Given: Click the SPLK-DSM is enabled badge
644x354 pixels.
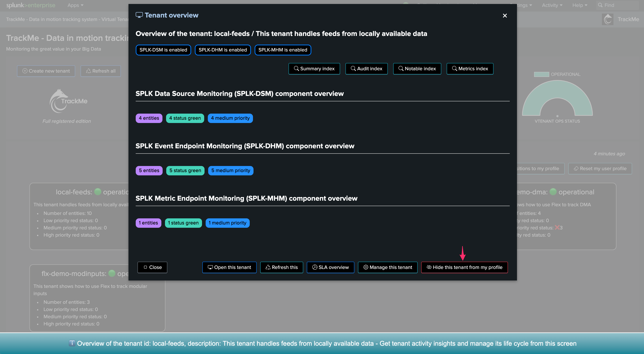Looking at the screenshot, I should point(163,50).
